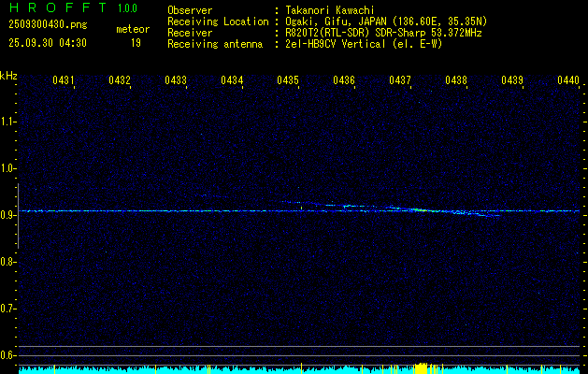Select the 0.7 kHz frequency label

pyautogui.click(x=8, y=309)
